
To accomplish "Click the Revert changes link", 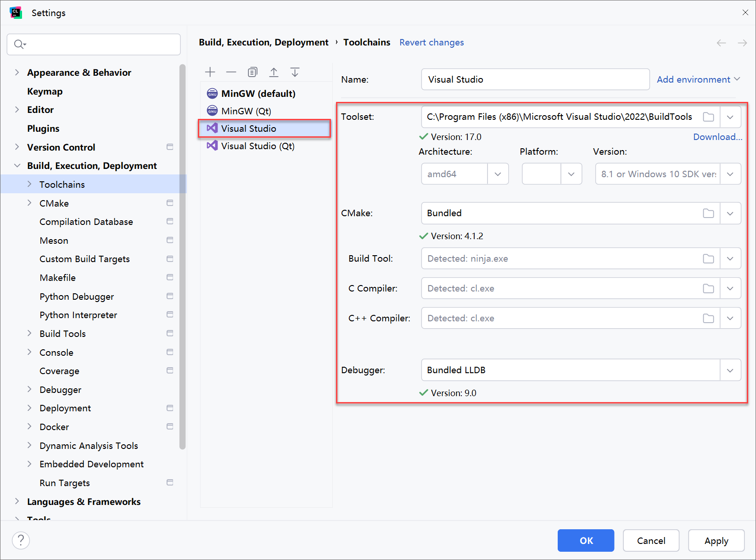I will 431,43.
